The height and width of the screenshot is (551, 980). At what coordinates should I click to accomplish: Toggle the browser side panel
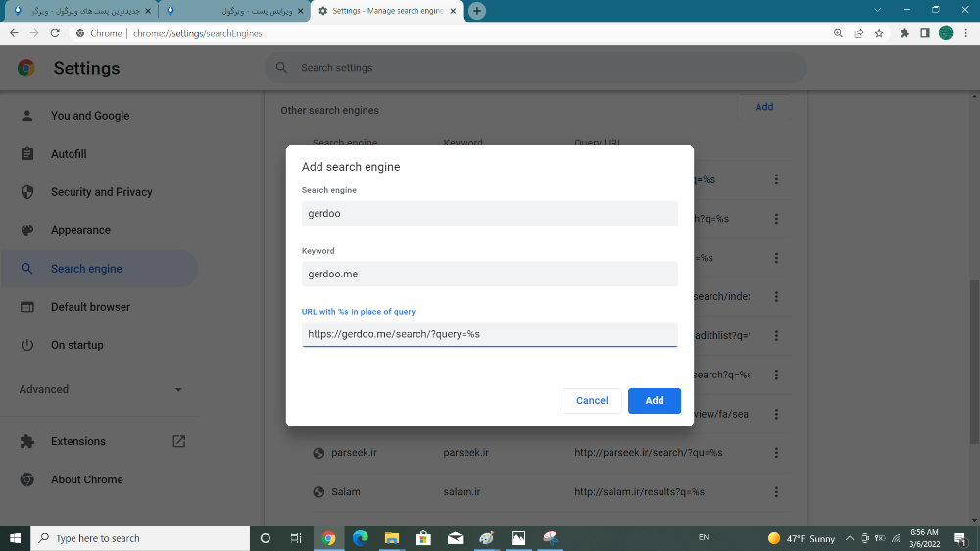(925, 33)
